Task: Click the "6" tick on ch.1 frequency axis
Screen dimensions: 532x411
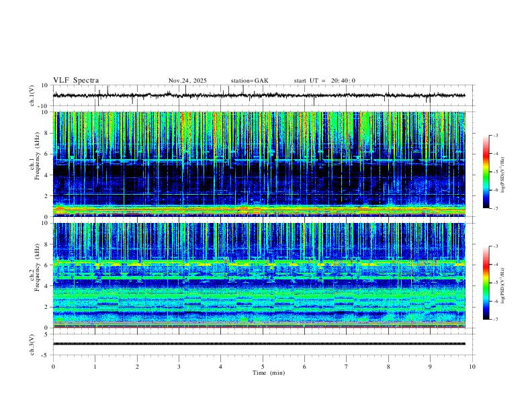Action: point(46,154)
